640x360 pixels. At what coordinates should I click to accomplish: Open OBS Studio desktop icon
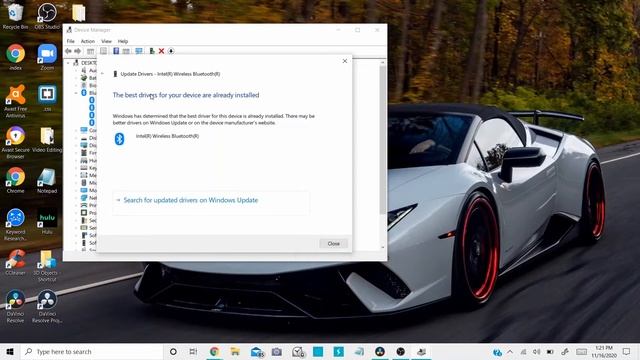click(x=47, y=16)
